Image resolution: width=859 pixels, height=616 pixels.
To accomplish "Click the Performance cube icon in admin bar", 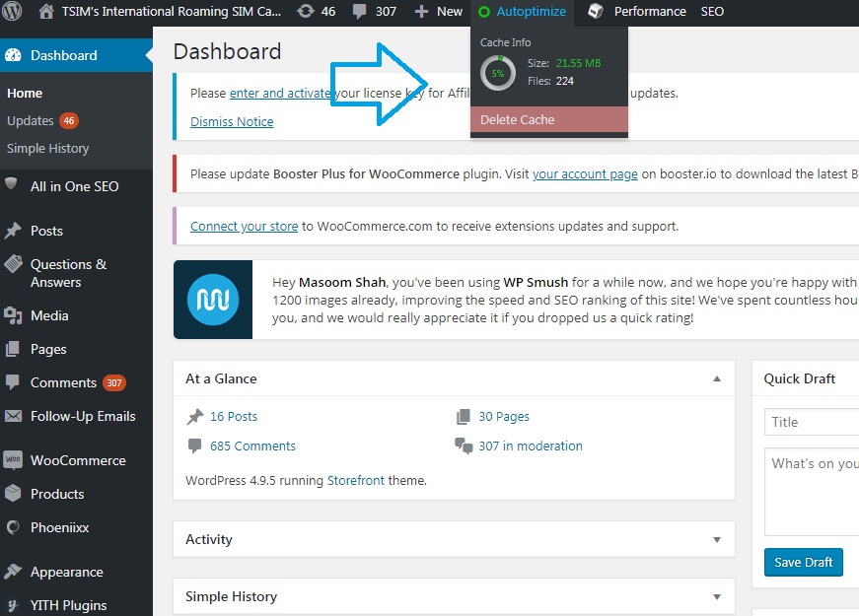I will [x=596, y=11].
